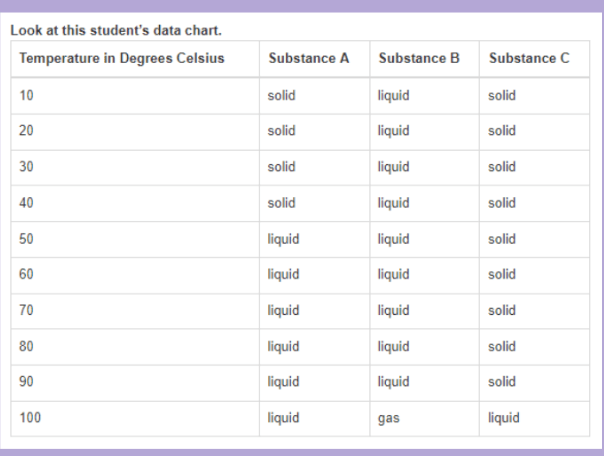The width and height of the screenshot is (604, 456).
Task: Select the Substance A column header
Action: pyautogui.click(x=315, y=59)
